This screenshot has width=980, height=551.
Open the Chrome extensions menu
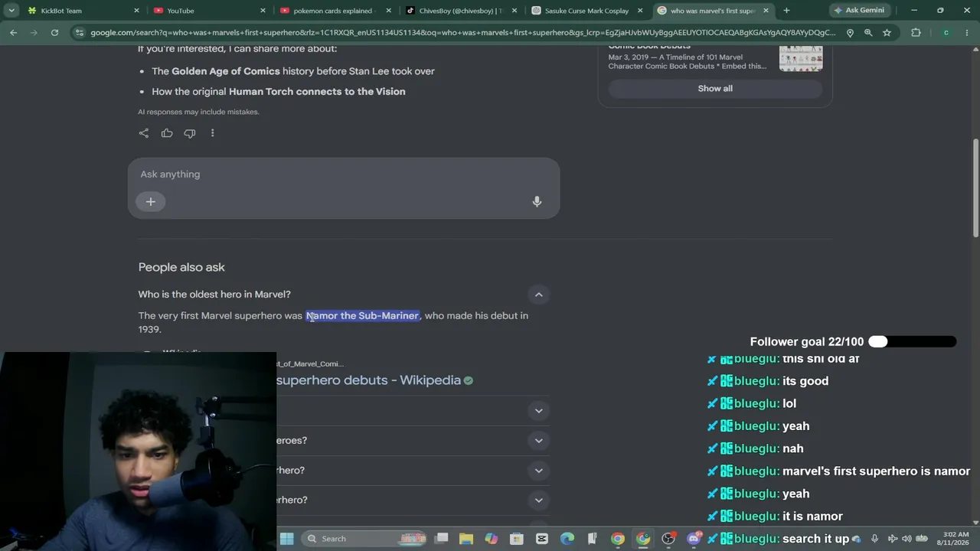coord(916,33)
